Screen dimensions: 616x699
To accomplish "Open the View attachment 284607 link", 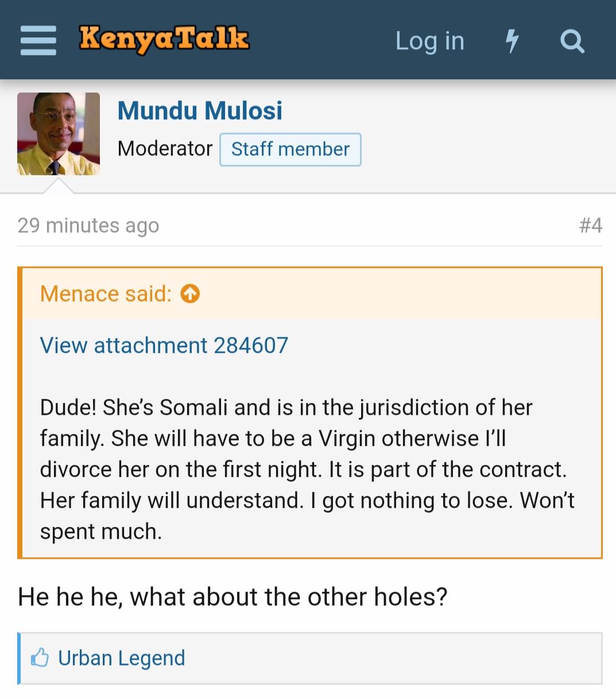I will pos(164,345).
